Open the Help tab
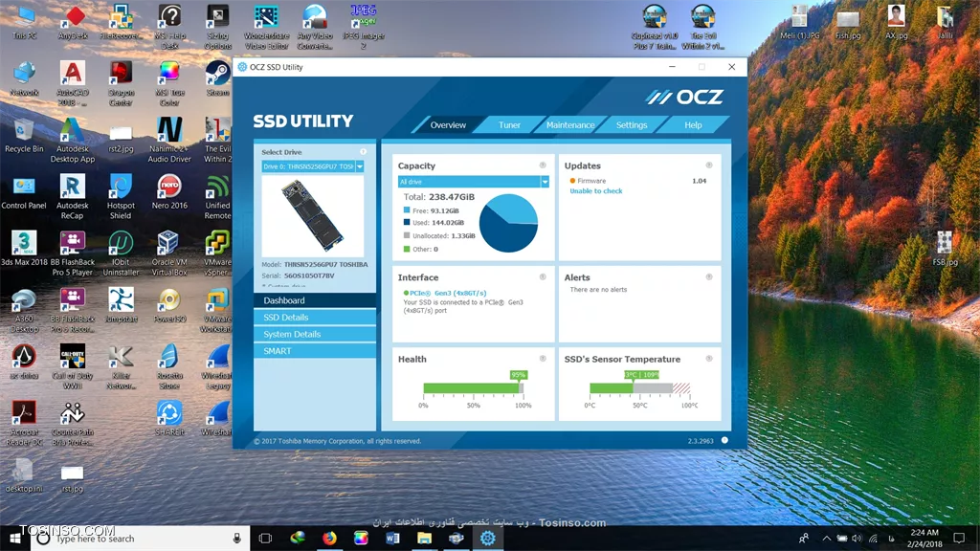This screenshot has width=980, height=551. [693, 125]
